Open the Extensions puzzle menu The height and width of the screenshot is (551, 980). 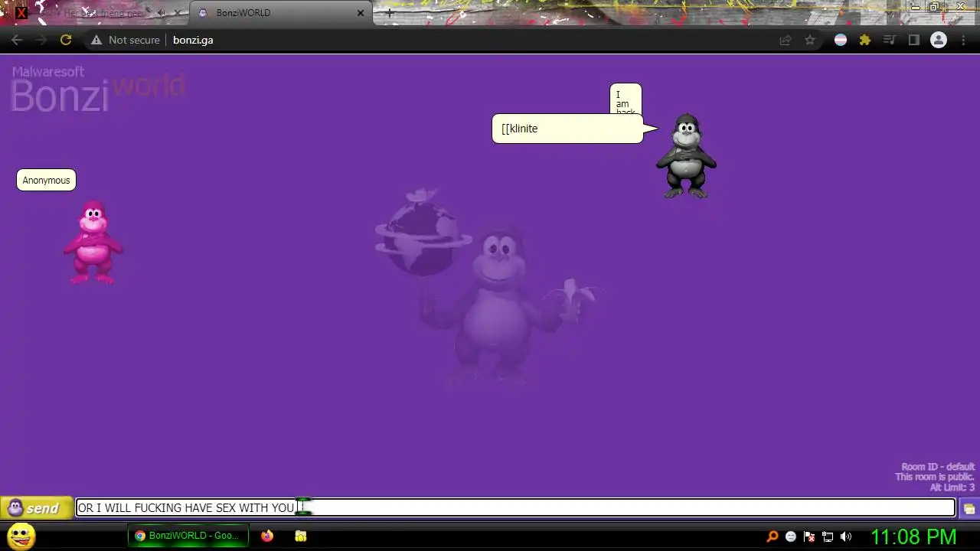[865, 40]
